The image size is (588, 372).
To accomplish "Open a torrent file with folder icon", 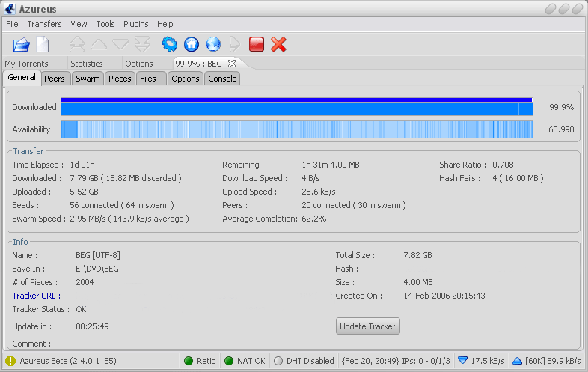I will [x=22, y=45].
